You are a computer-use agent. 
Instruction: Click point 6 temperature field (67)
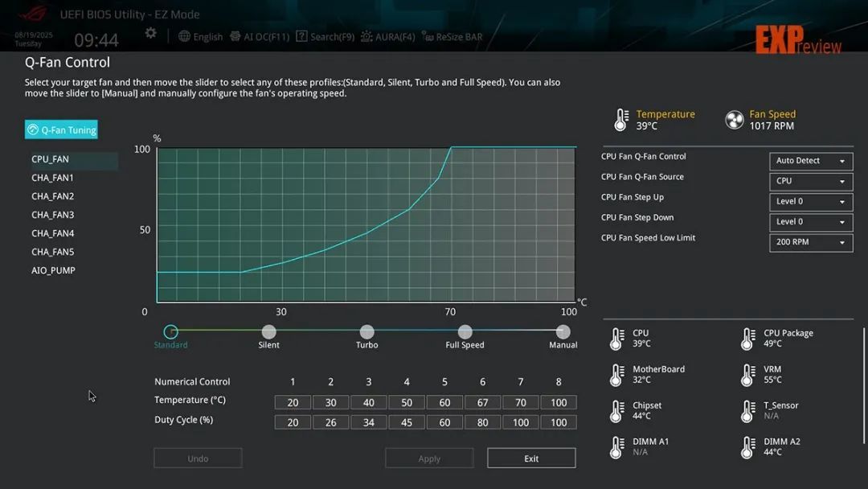483,403
